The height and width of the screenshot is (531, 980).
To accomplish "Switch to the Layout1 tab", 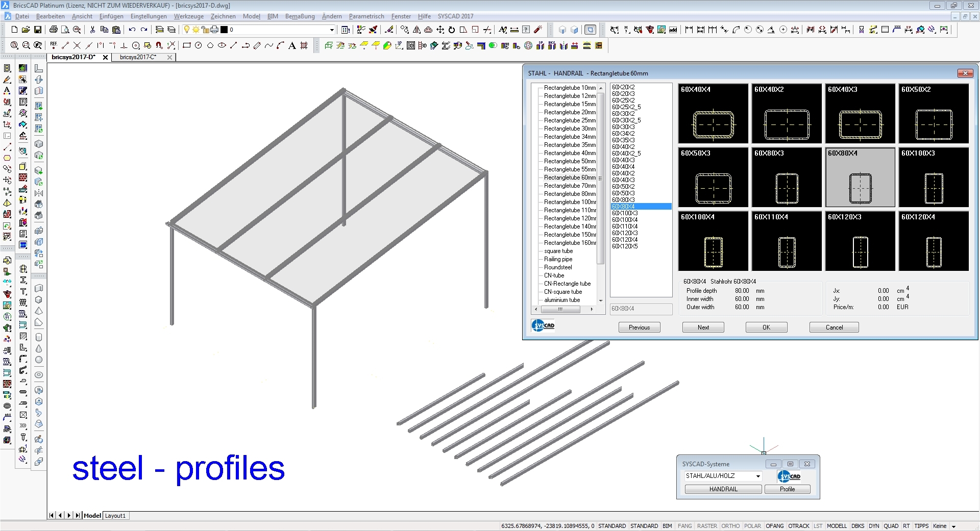I will point(115,516).
